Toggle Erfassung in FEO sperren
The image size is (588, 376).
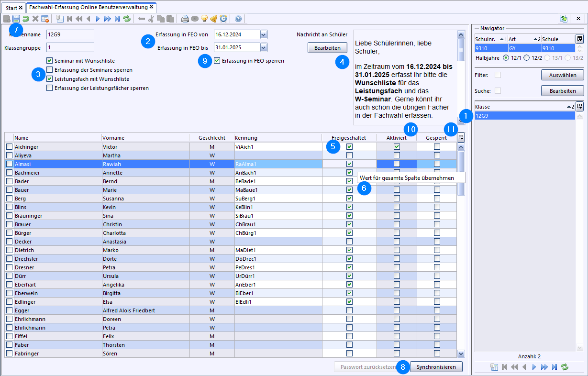(x=217, y=61)
